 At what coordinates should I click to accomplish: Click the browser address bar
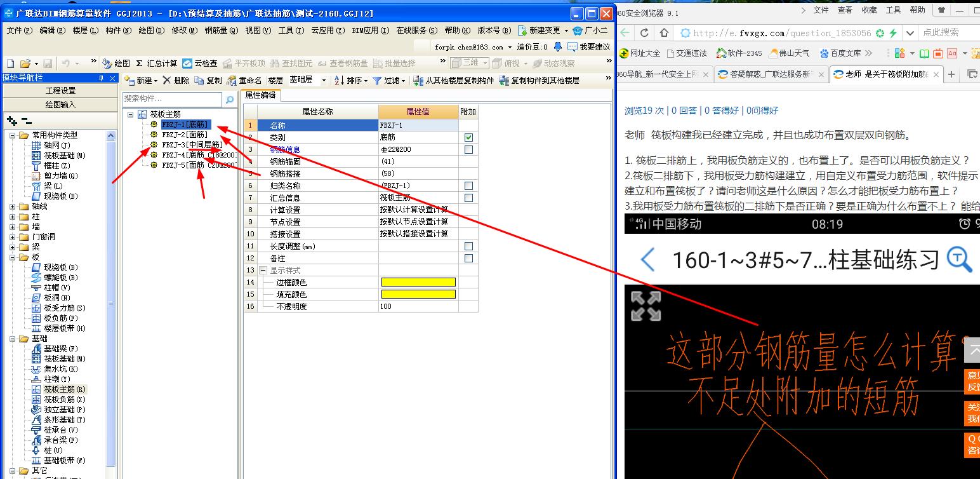click(x=782, y=33)
